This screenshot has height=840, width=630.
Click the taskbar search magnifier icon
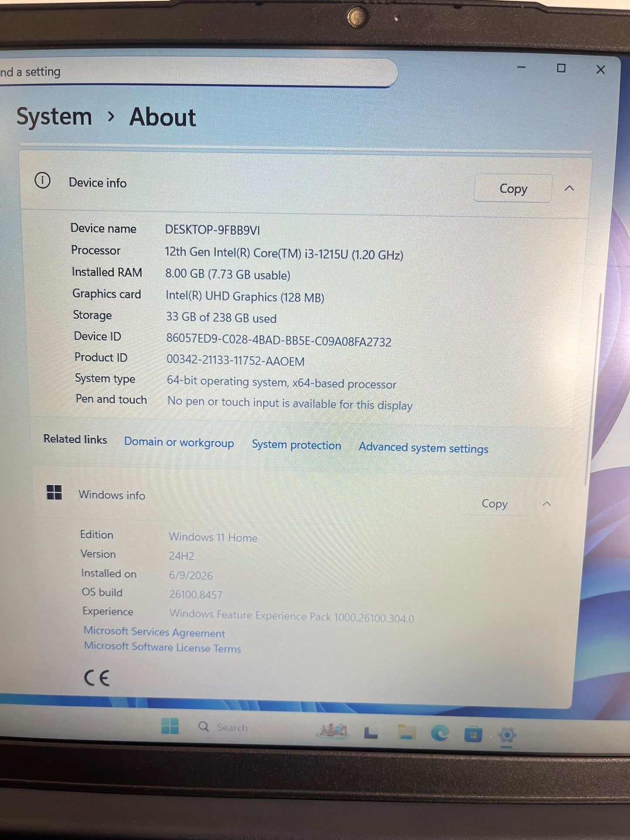(204, 727)
